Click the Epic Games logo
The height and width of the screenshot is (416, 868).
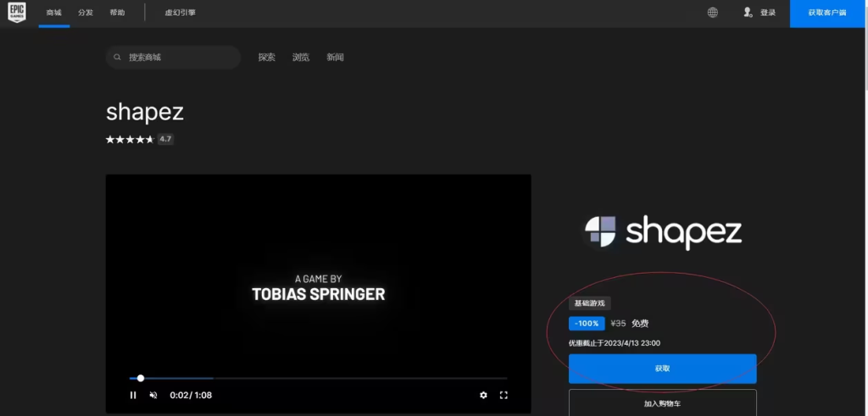(17, 12)
